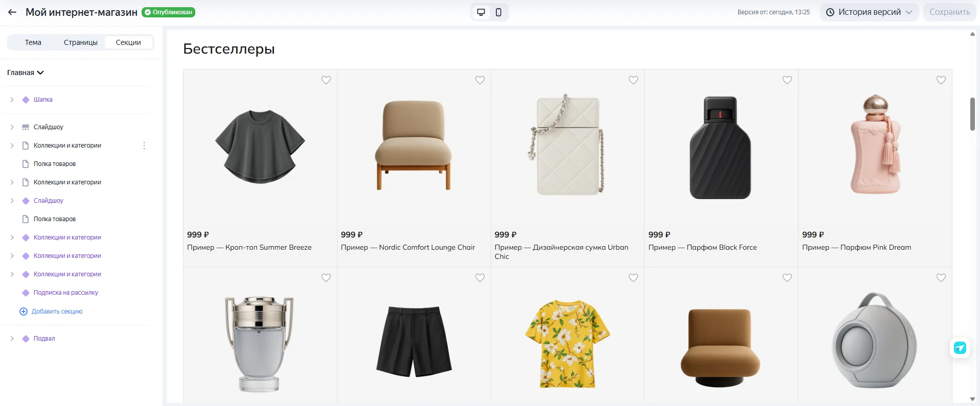Click the store title Мой интернет-магазин
Image resolution: width=980 pixels, height=406 pixels.
pos(82,12)
